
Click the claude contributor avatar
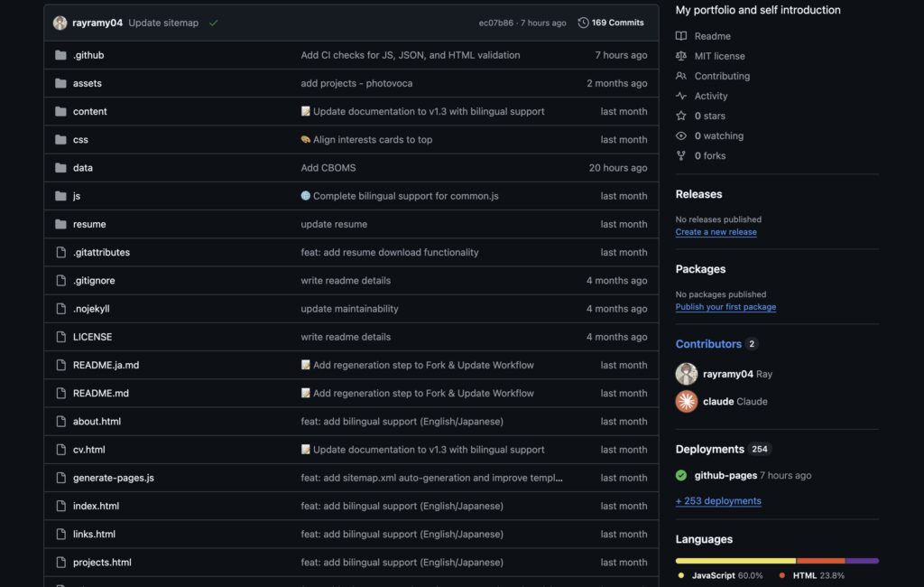(x=687, y=401)
